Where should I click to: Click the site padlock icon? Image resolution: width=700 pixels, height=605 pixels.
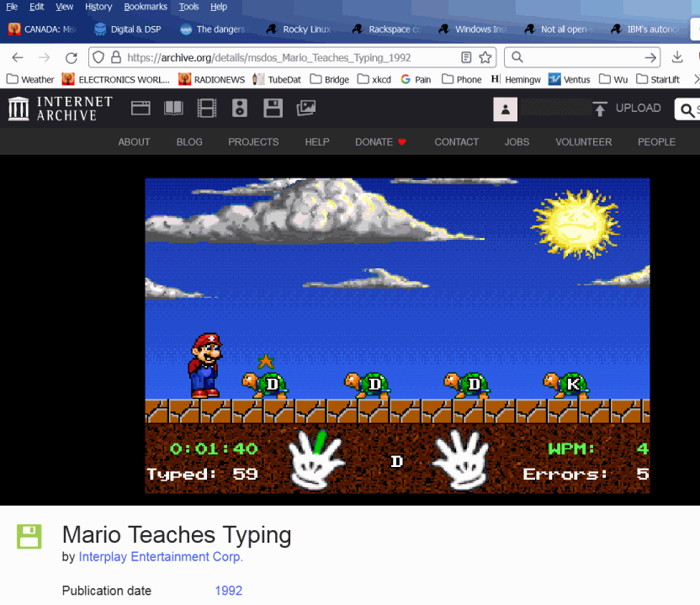click(116, 57)
